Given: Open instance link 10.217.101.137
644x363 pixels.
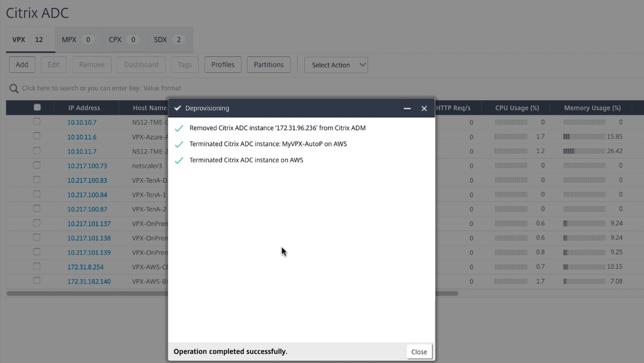Looking at the screenshot, I should (89, 224).
